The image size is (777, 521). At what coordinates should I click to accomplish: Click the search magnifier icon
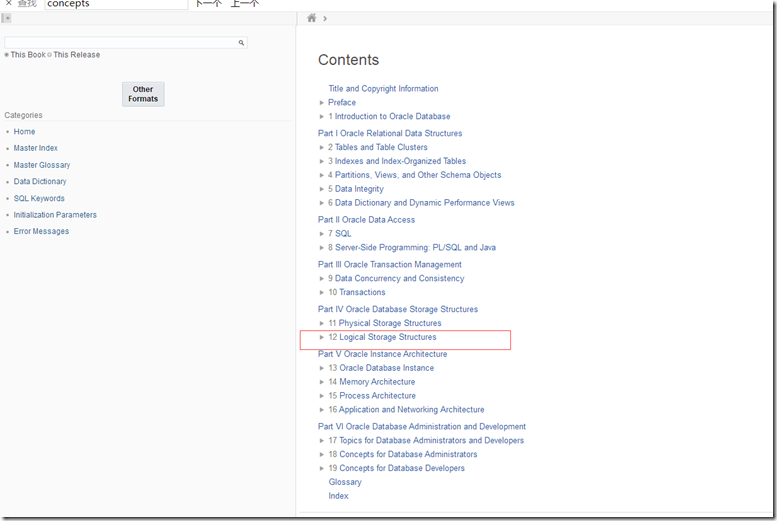coord(241,43)
